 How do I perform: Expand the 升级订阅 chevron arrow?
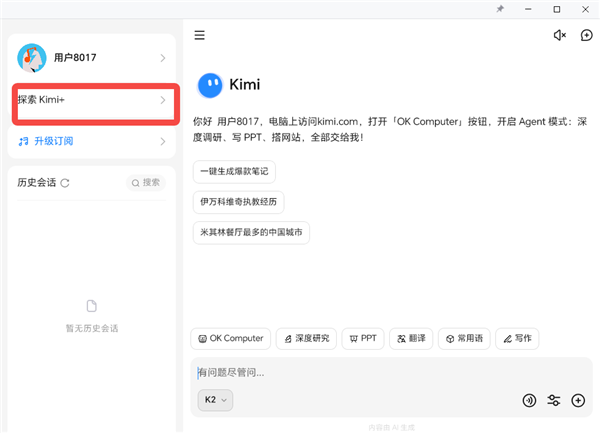[163, 142]
